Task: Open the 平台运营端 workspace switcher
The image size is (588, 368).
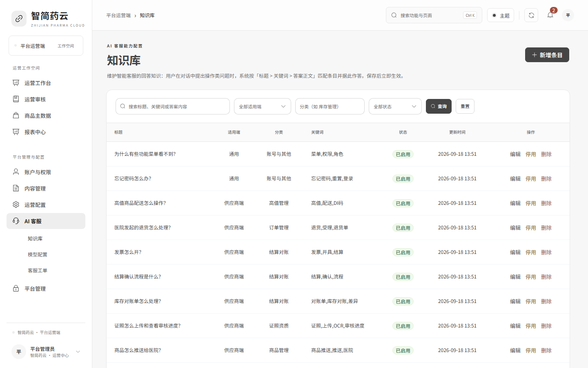Action: (46, 46)
